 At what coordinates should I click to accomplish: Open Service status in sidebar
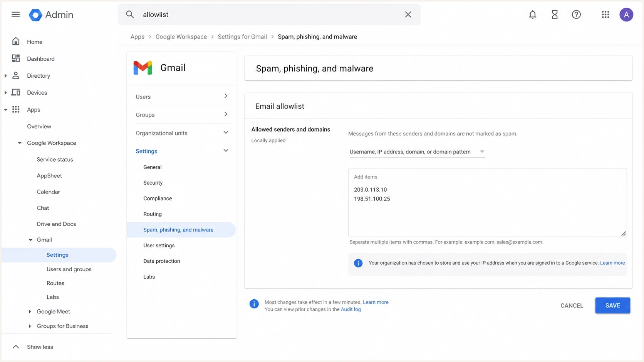pyautogui.click(x=55, y=159)
